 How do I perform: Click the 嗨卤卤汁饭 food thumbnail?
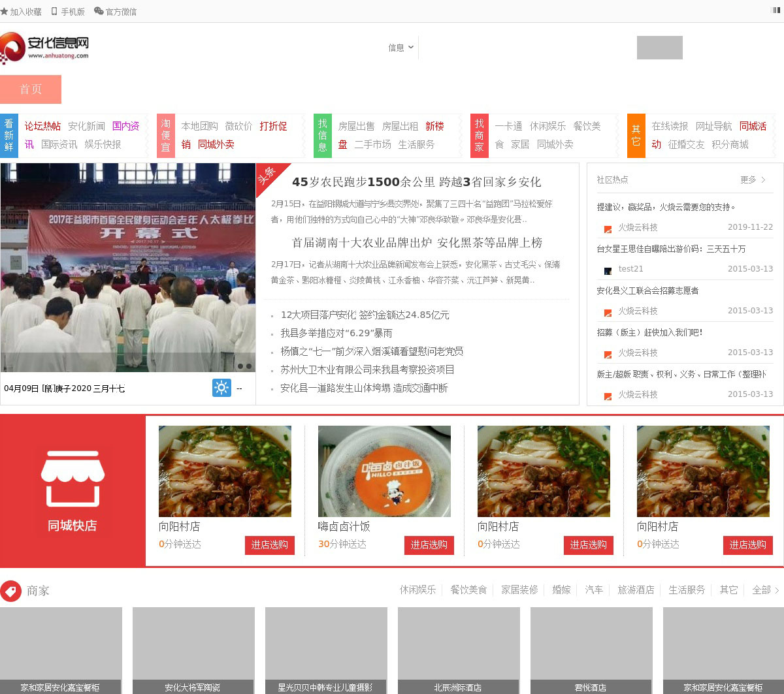click(384, 471)
